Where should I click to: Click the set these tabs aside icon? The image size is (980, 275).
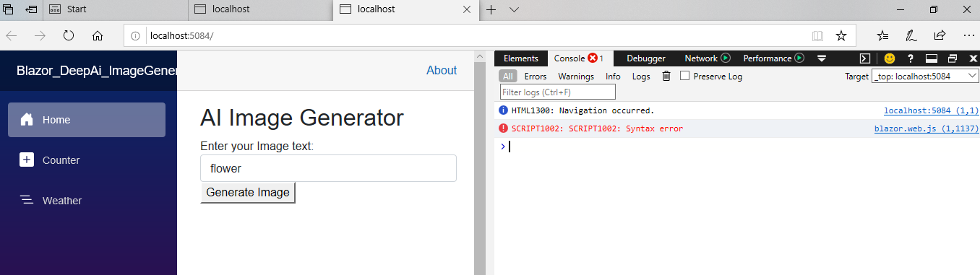31,9
